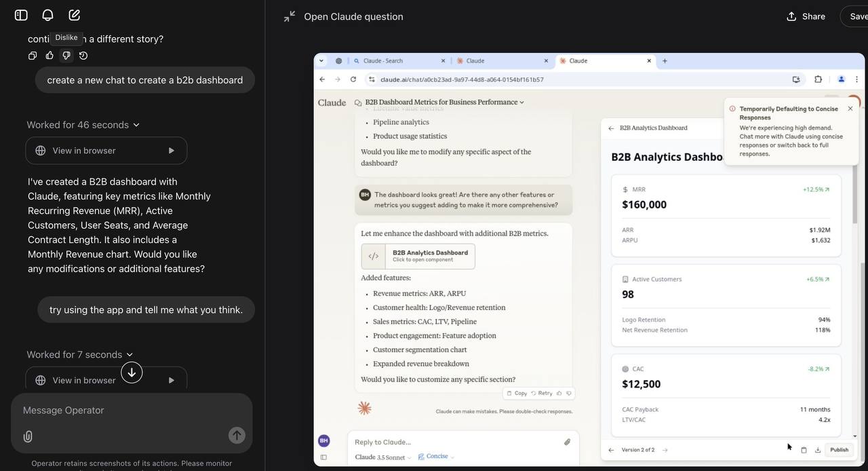
Task: Dislike the response with thumbs down
Action: [66, 56]
